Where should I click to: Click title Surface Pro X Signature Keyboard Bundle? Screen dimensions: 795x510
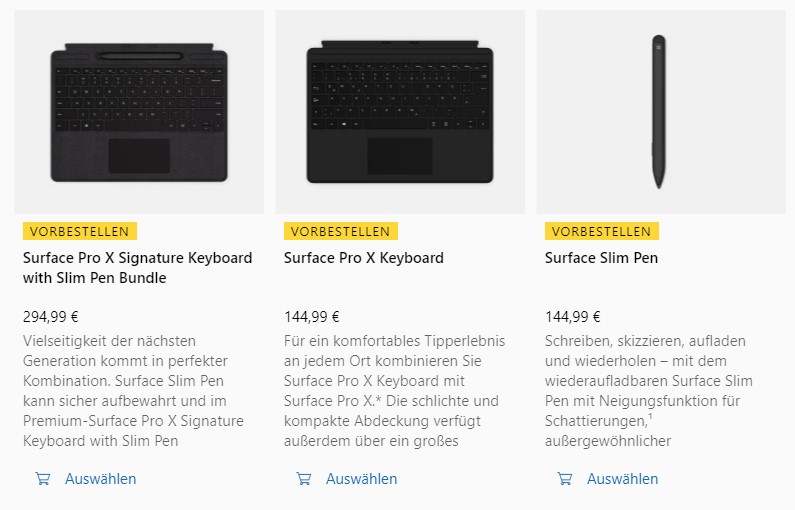pos(137,268)
